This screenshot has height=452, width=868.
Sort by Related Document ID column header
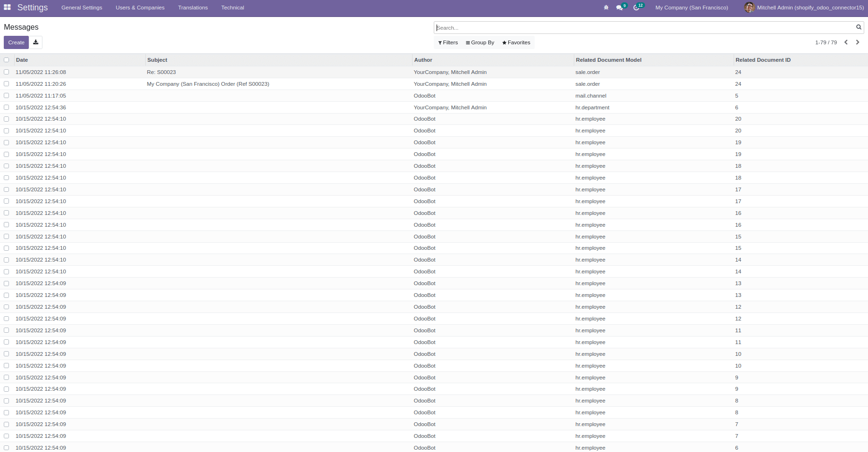[801, 60]
